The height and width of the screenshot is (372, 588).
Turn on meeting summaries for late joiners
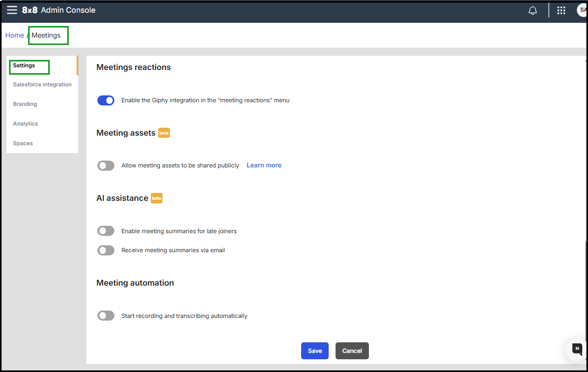click(x=106, y=231)
